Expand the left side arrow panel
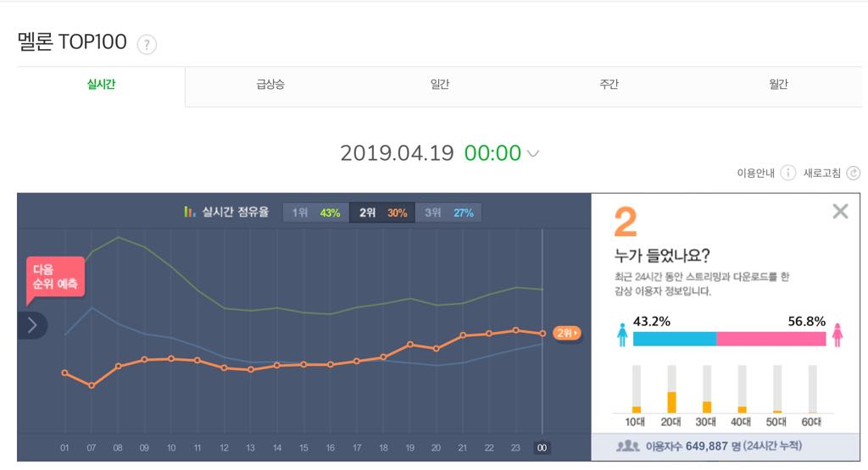The width and height of the screenshot is (868, 470). [32, 325]
